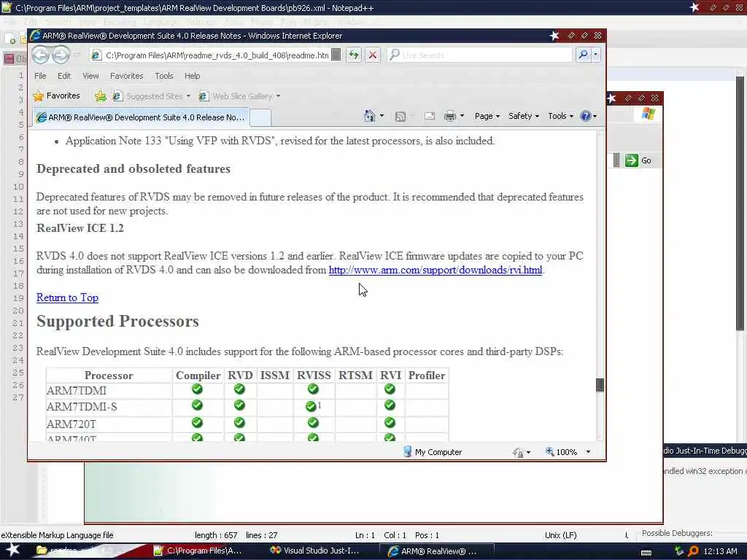This screenshot has height=560, width=747.
Task: Click Unix (LF) in Notepad++ status bar
Action: click(560, 535)
